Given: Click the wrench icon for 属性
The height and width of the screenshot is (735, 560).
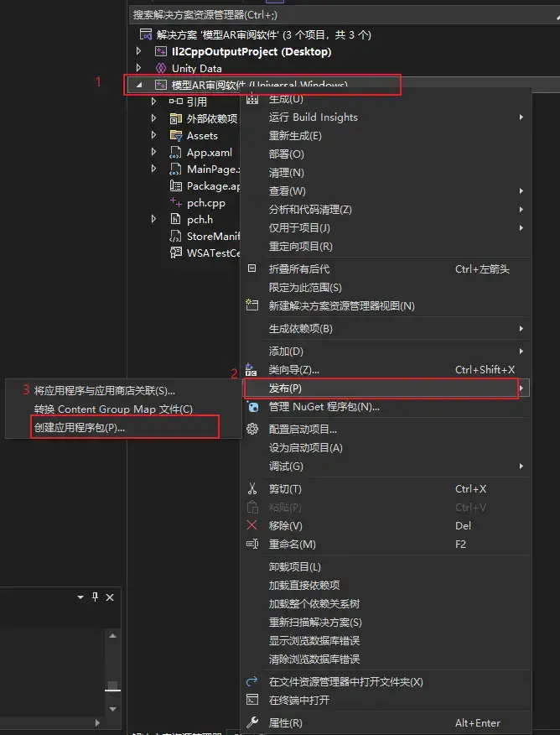Looking at the screenshot, I should tap(251, 722).
